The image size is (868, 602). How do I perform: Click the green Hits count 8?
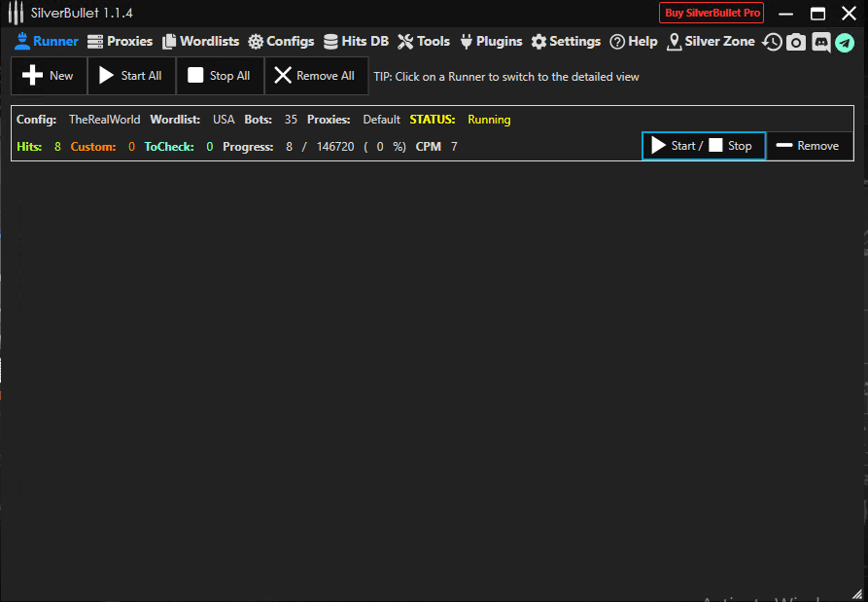[57, 147]
